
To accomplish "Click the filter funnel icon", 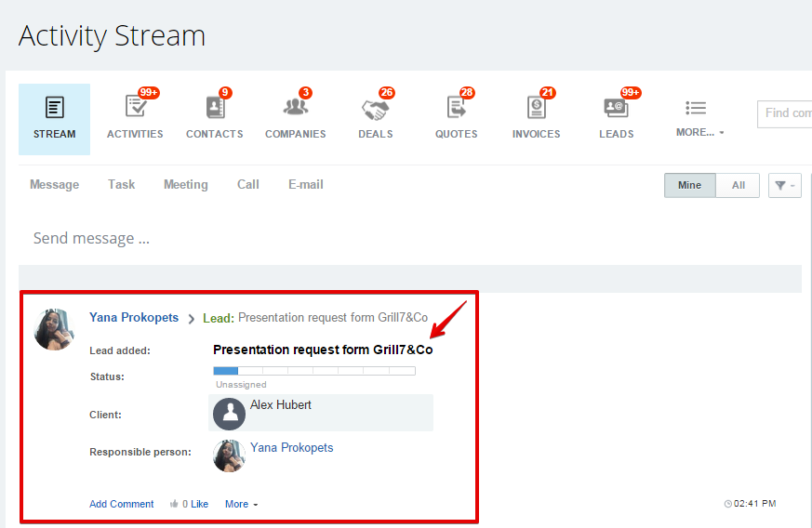I will click(780, 185).
